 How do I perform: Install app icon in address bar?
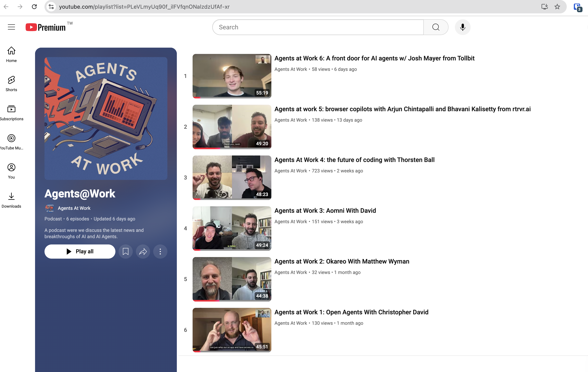pos(544,6)
